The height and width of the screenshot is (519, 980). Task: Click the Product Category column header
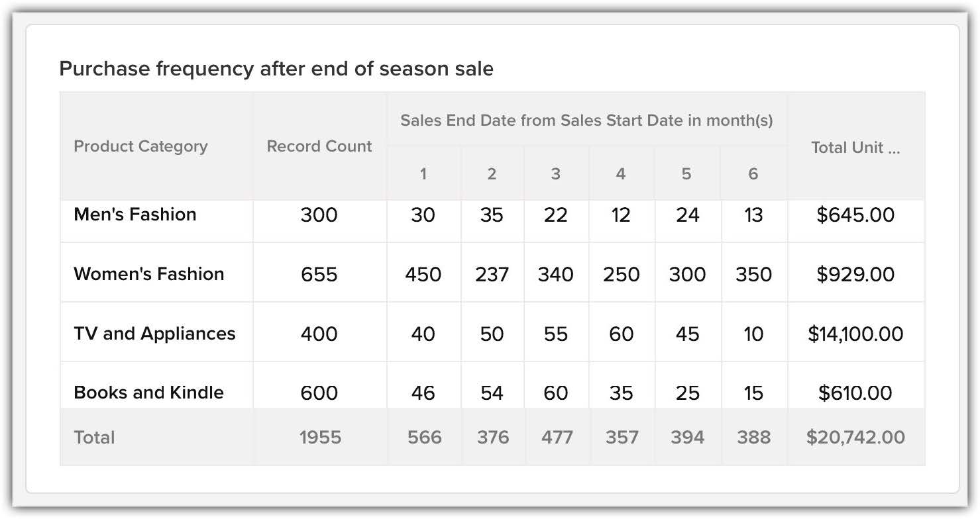point(140,146)
